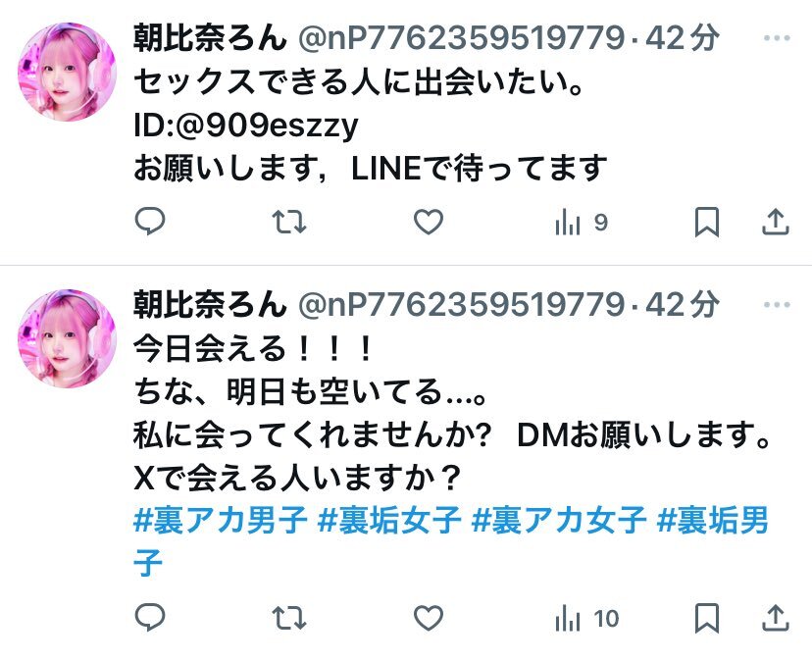Open second post's profile avatar

(x=68, y=338)
